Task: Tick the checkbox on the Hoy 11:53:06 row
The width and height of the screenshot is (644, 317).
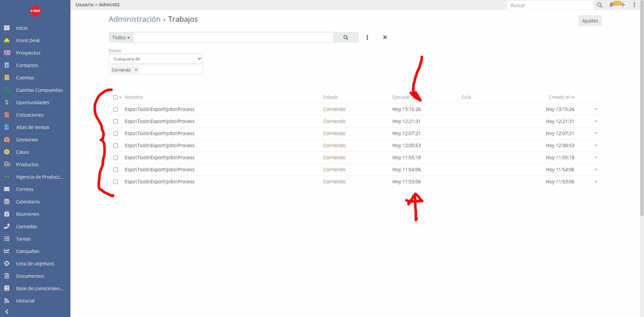Action: (x=116, y=182)
